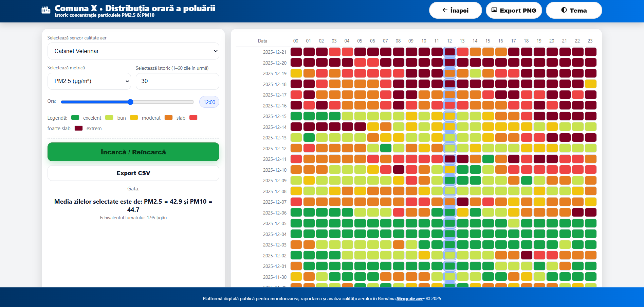Select the 2025-12-21 cell at hour 12
Image resolution: width=644 pixels, height=307 pixels.
tap(449, 52)
